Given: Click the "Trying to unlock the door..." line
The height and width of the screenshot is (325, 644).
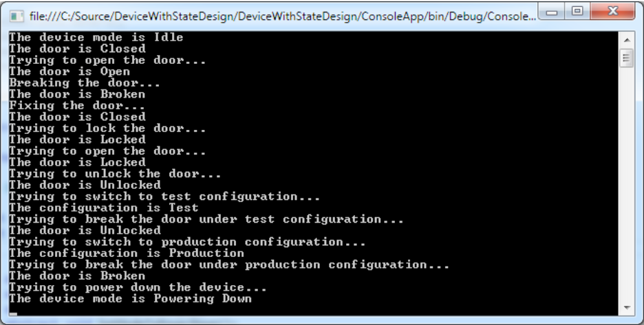Looking at the screenshot, I should (115, 174).
